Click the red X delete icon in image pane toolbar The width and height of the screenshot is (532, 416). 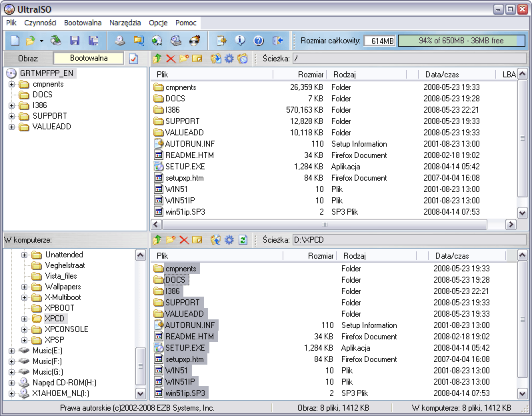(171, 59)
